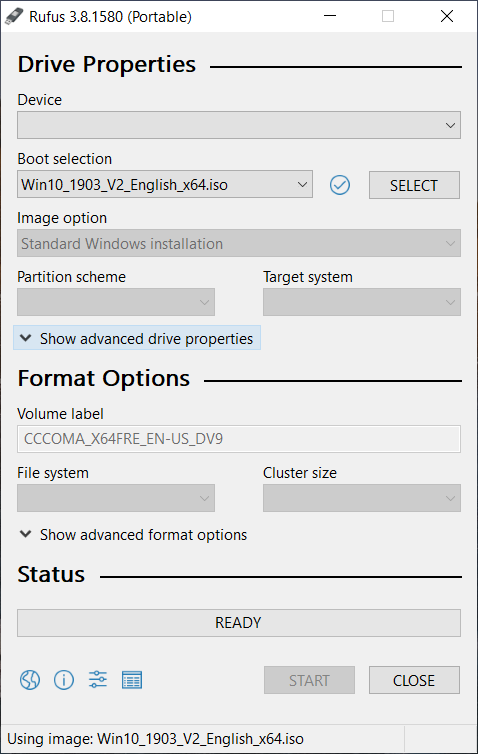Expand Show advanced format options
The image size is (478, 754).
[x=133, y=535]
